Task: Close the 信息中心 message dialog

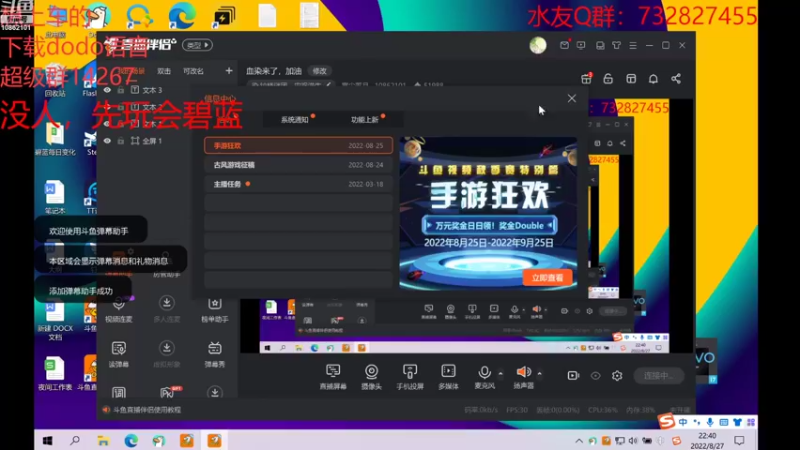Action: (572, 98)
